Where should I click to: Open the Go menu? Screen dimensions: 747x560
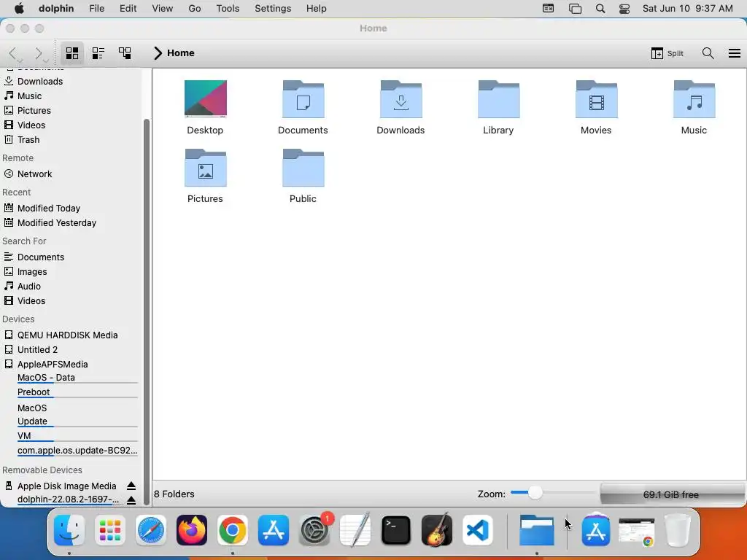point(194,9)
